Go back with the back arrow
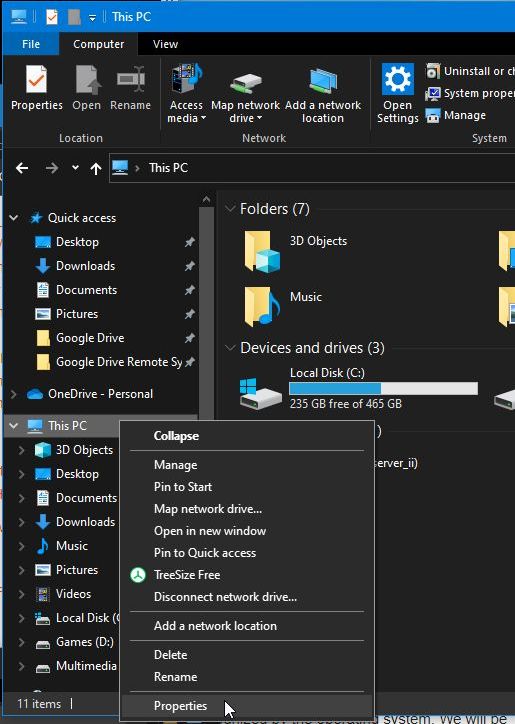The width and height of the screenshot is (515, 724). 22,168
